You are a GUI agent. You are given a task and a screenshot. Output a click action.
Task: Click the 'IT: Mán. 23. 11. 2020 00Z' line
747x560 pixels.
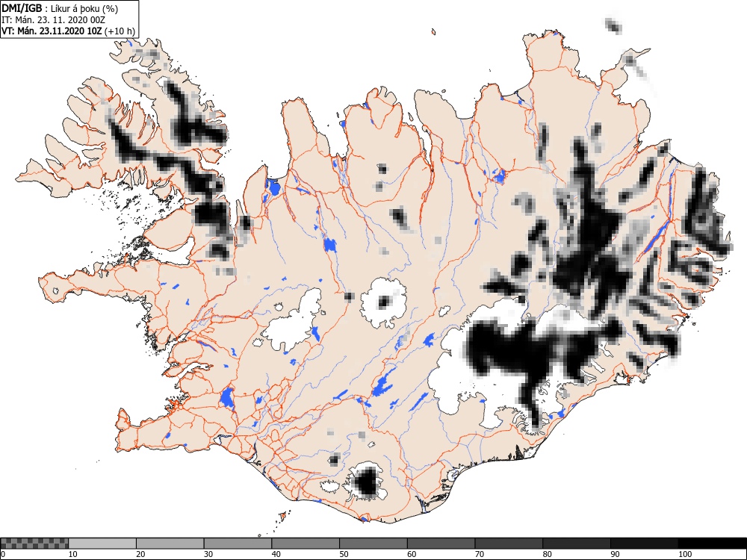click(x=53, y=20)
